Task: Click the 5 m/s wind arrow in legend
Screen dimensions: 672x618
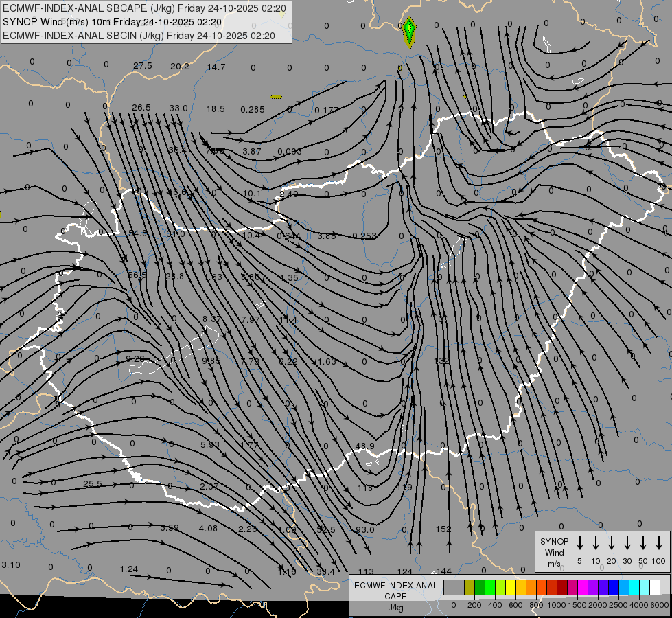Action: click(x=579, y=543)
